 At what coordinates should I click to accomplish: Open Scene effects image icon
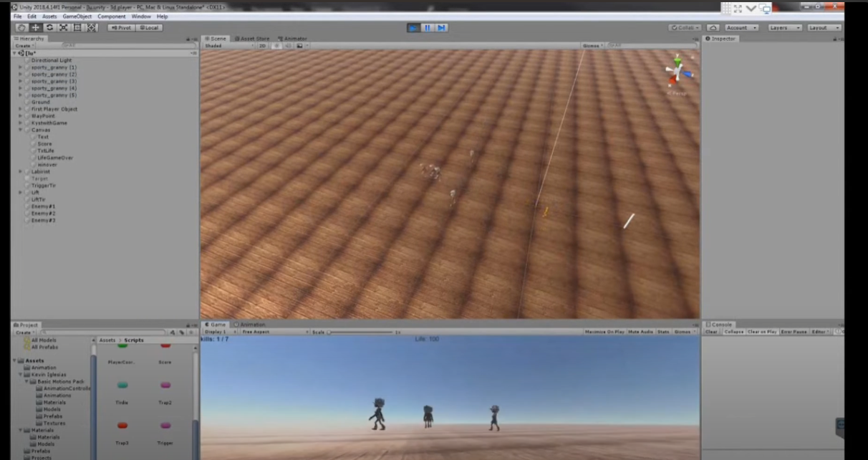click(x=301, y=46)
